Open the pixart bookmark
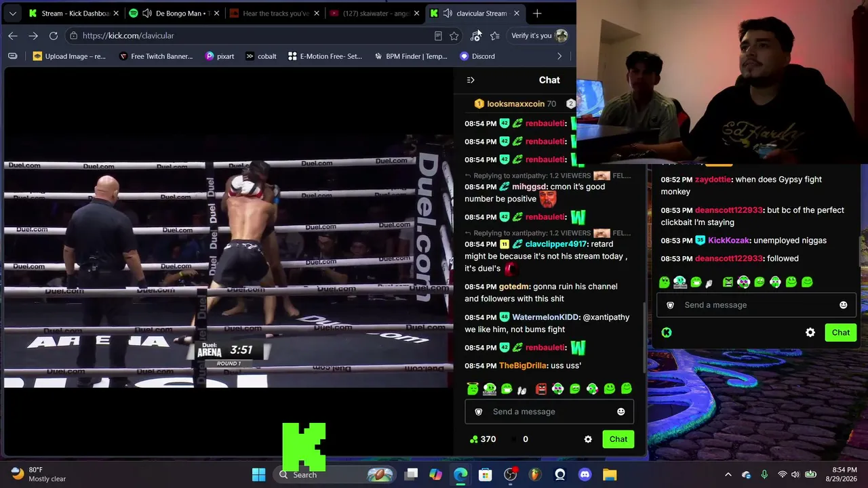The image size is (868, 488). coord(220,56)
